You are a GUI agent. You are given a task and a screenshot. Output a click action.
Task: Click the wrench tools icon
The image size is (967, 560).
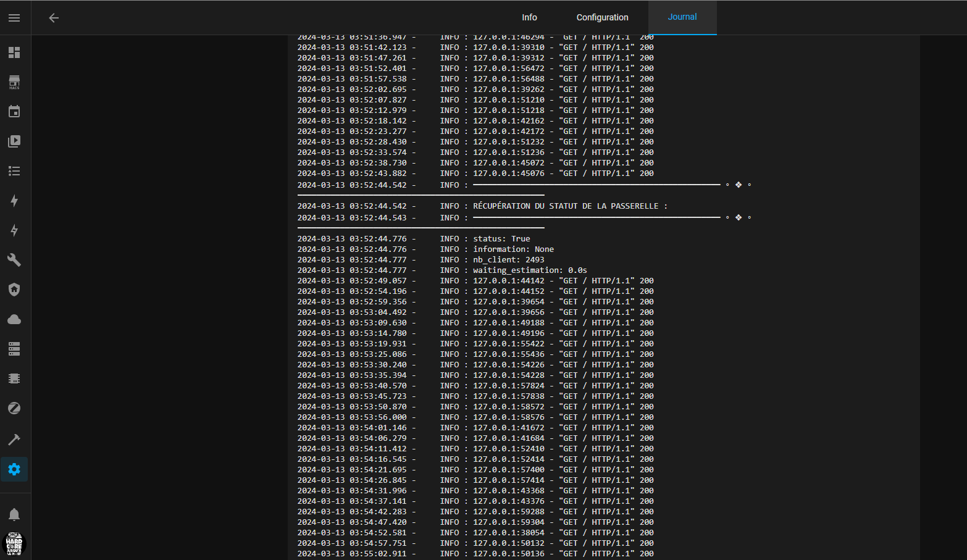(14, 260)
